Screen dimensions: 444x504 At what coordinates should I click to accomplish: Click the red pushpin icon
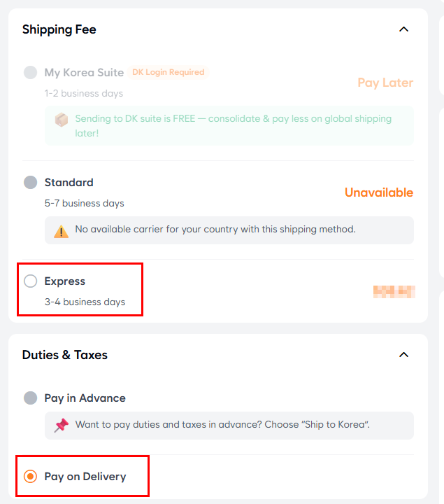[x=62, y=426]
